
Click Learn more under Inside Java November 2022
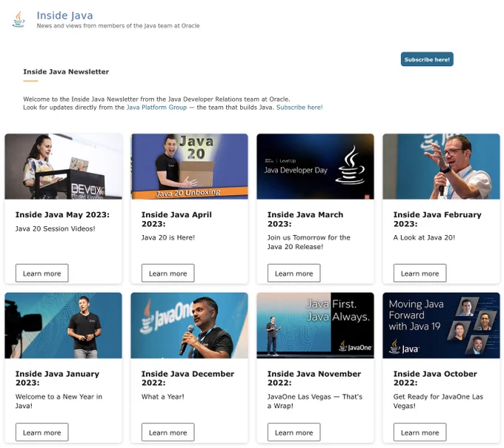[x=294, y=432]
